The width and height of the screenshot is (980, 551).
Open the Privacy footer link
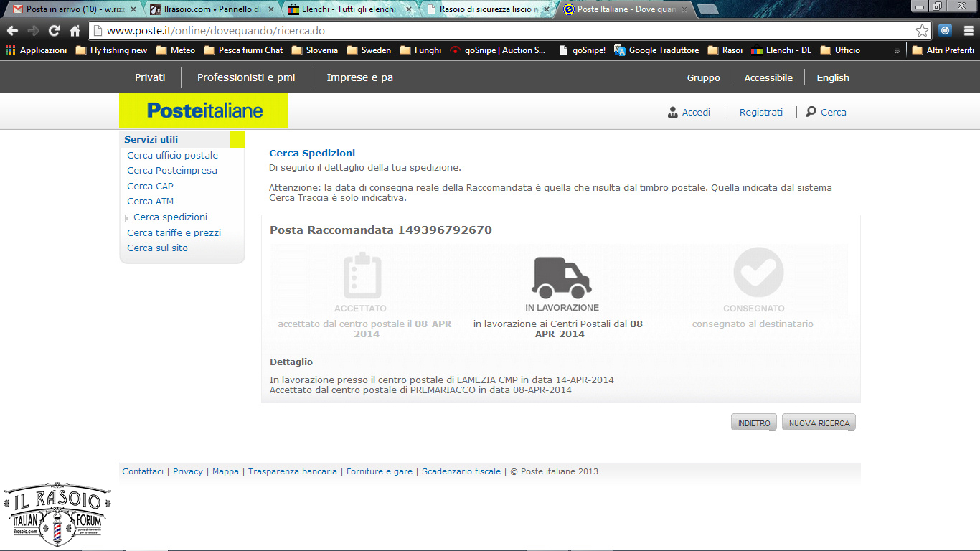coord(188,471)
